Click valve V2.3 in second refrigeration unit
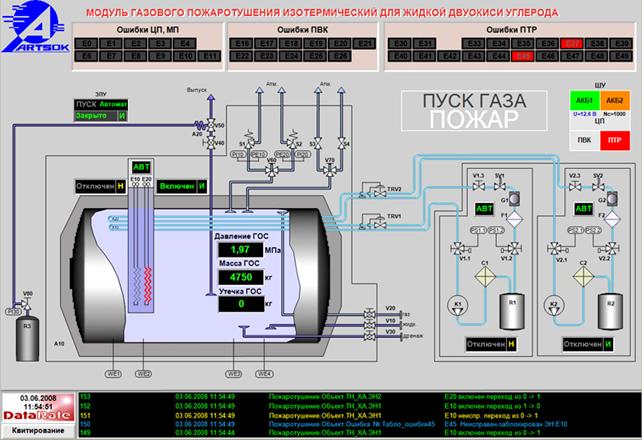This screenshot has width=642, height=440. pos(575,187)
